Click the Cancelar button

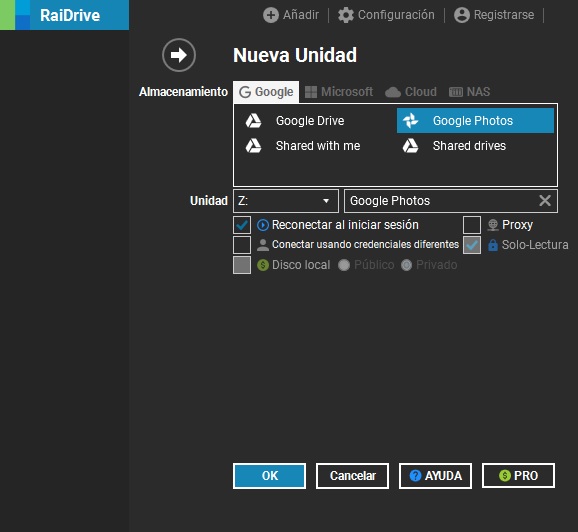(352, 476)
